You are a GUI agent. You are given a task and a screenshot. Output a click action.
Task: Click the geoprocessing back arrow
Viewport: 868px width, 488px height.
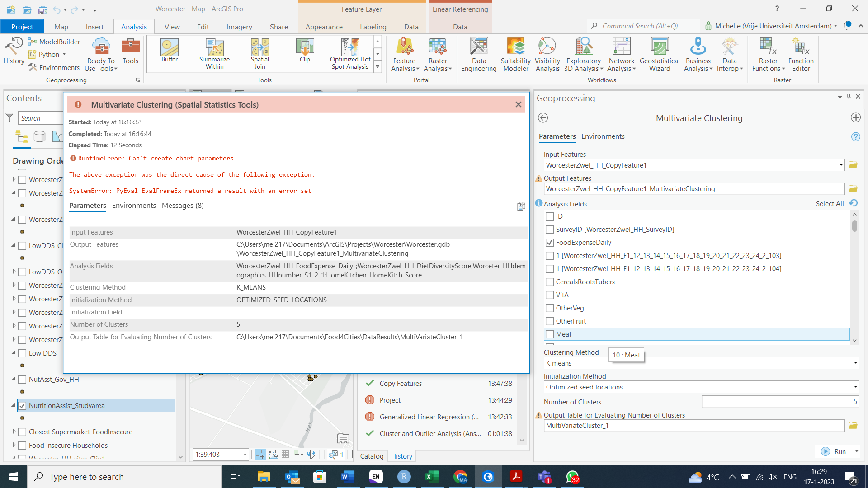[543, 118]
